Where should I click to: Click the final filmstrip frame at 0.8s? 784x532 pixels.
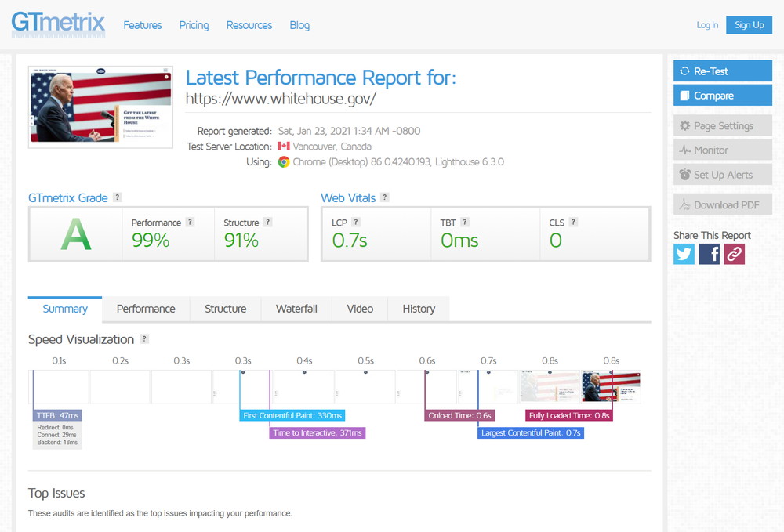[611, 386]
